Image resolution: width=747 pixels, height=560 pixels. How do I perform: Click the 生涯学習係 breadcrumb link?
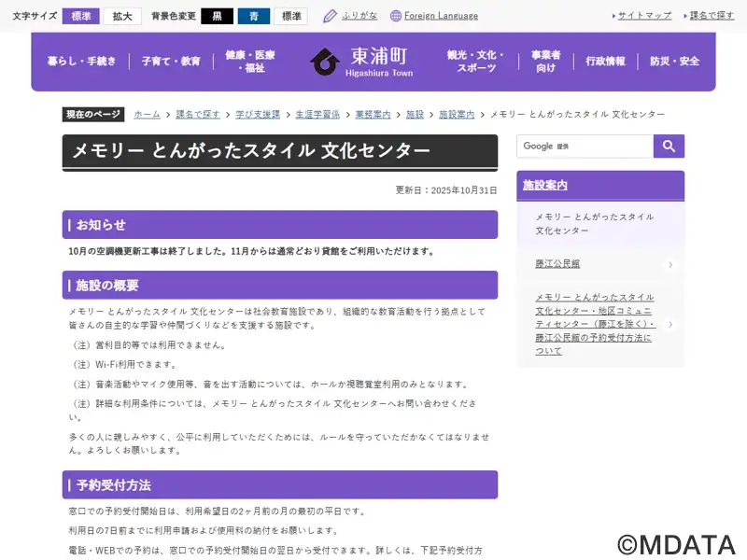click(317, 114)
